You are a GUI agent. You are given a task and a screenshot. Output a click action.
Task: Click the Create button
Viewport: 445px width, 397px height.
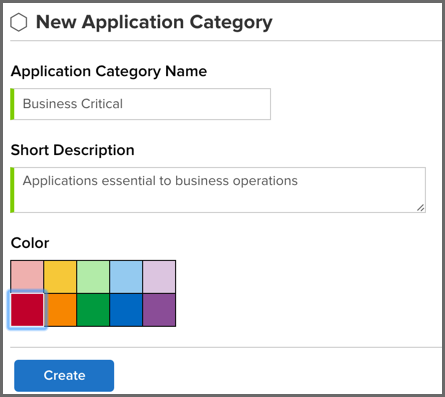click(x=64, y=376)
